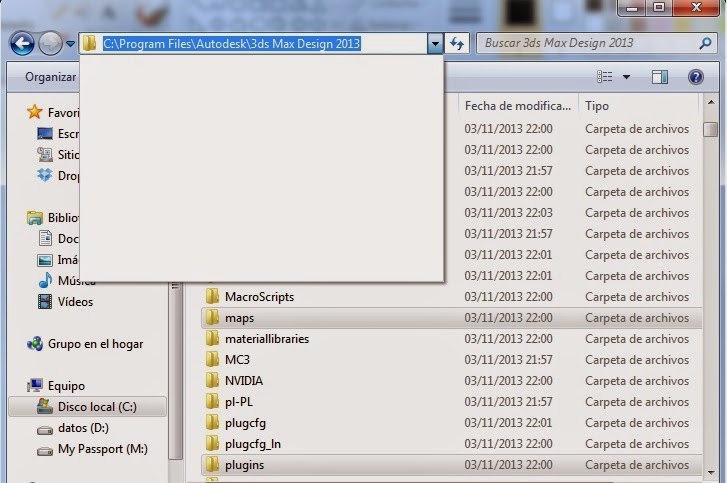Select Escritorio icon in favorites

click(x=45, y=134)
